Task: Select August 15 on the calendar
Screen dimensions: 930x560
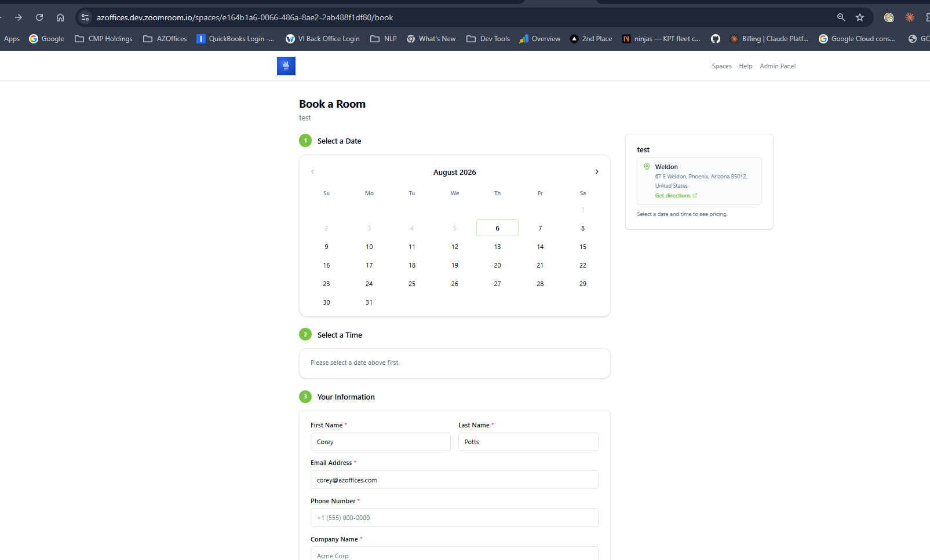Action: pyautogui.click(x=583, y=247)
